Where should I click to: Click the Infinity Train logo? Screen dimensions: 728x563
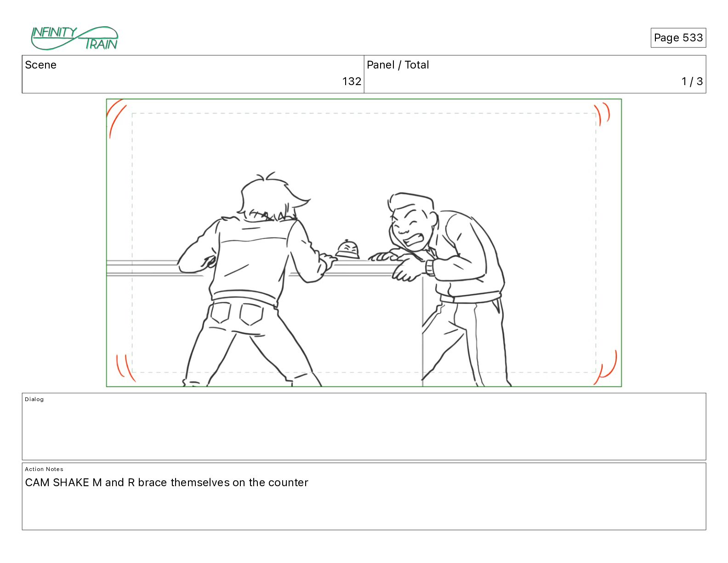point(74,38)
